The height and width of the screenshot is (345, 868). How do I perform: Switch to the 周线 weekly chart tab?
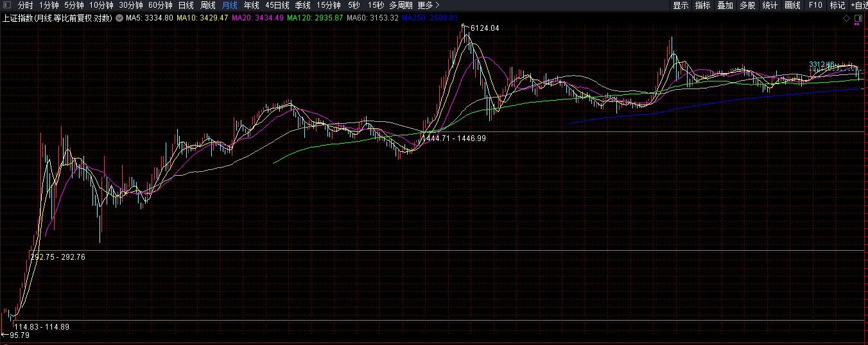point(208,5)
